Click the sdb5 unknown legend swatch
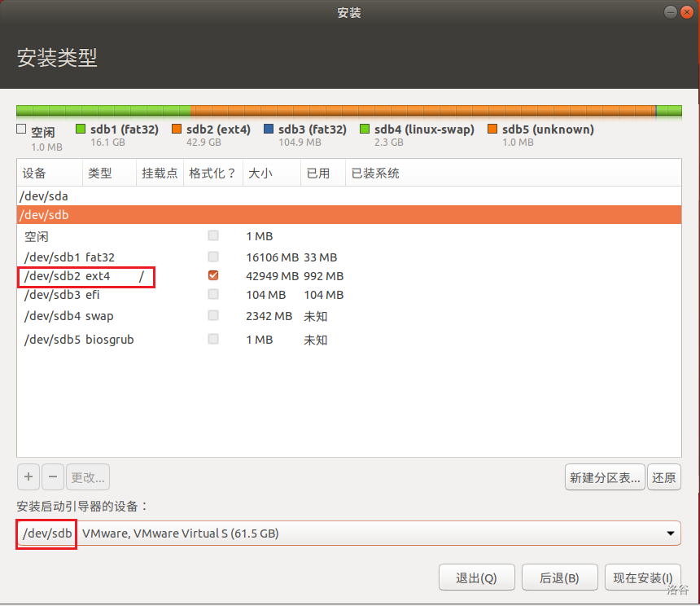This screenshot has width=700, height=606. point(492,130)
